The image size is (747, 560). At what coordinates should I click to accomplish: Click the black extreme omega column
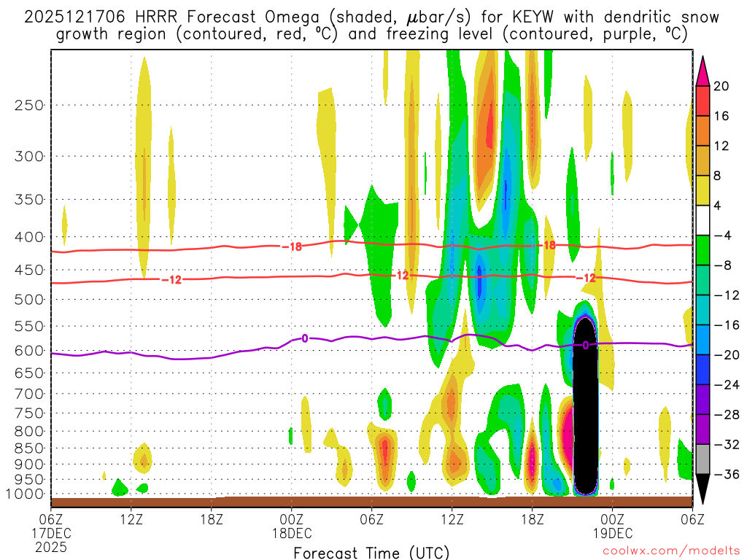(586, 405)
